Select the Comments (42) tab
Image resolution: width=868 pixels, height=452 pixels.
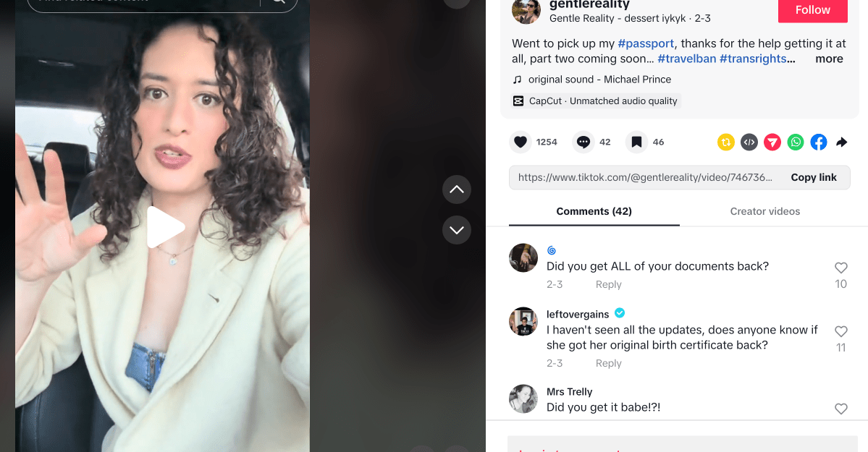tap(594, 211)
